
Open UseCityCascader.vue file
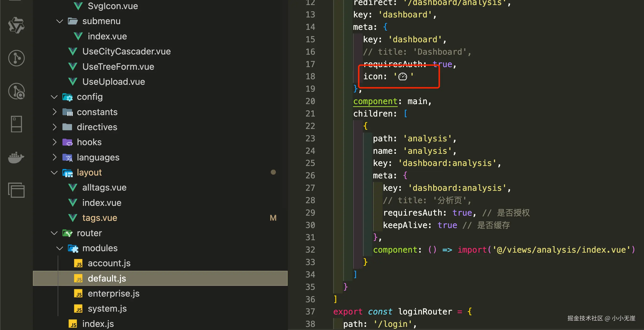(126, 52)
